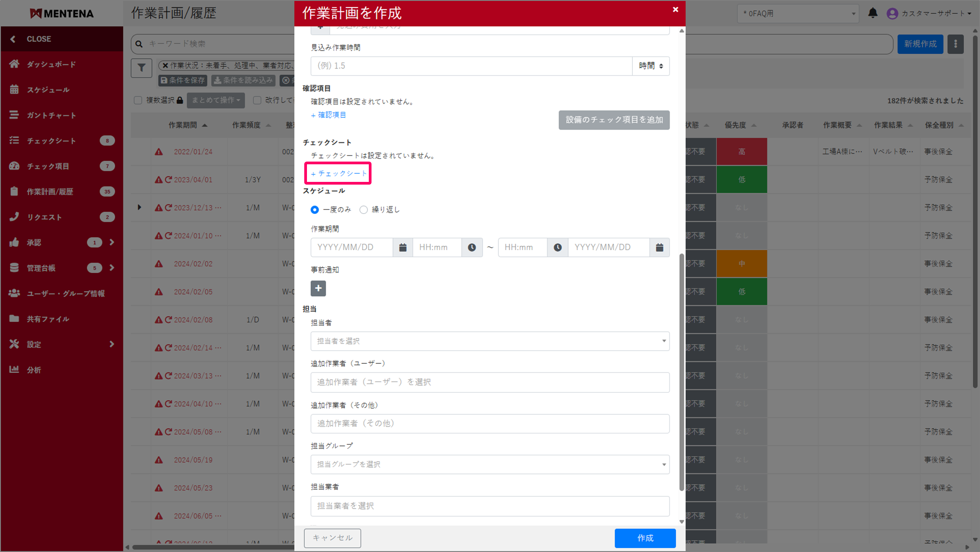980x552 pixels.
Task: Click the start time clock icon
Action: 472,247
